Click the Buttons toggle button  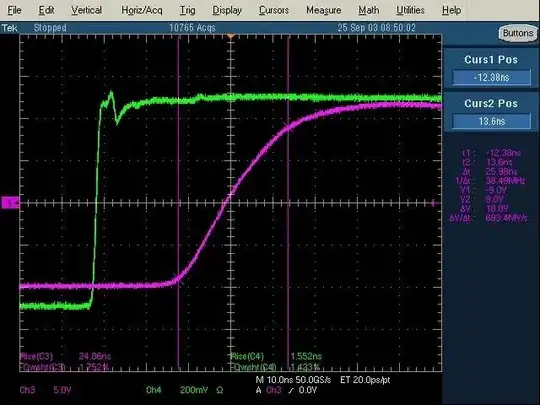click(518, 33)
